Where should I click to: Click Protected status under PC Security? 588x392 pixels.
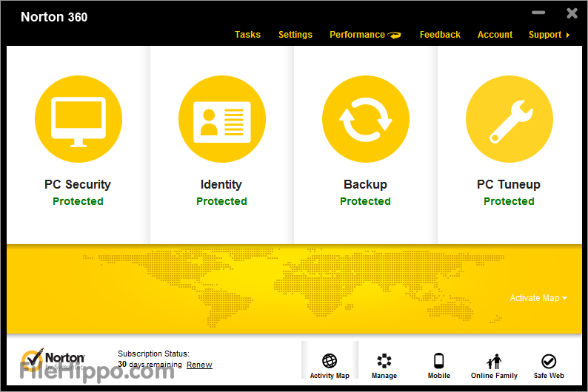pyautogui.click(x=78, y=201)
